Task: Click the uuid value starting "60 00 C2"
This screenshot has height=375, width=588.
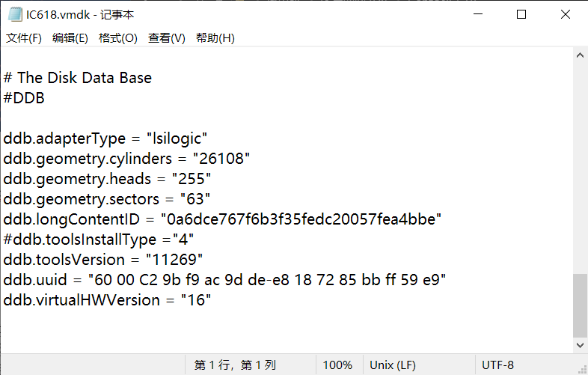Action: click(266, 280)
